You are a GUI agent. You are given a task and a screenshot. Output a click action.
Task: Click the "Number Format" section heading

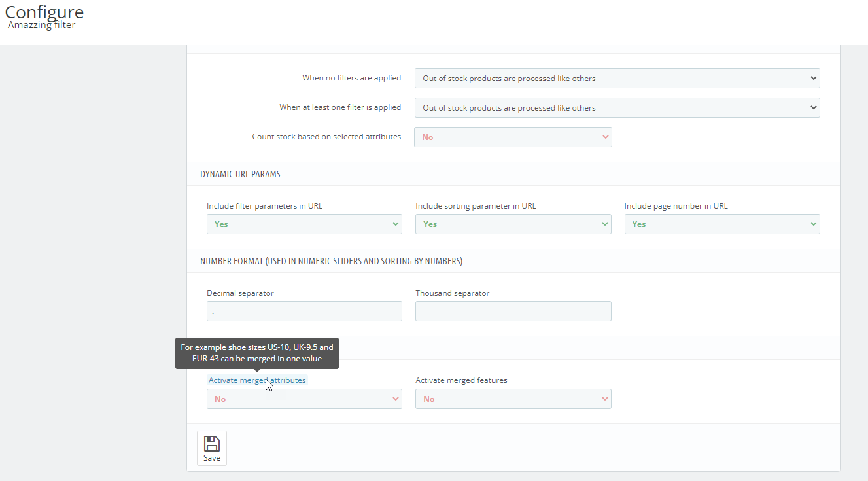(331, 262)
